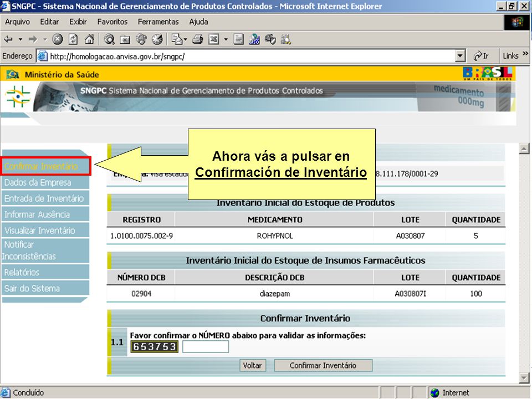Open Entrada de Inventário sidebar item
Viewport: 532px width, 399px height.
pyautogui.click(x=46, y=198)
